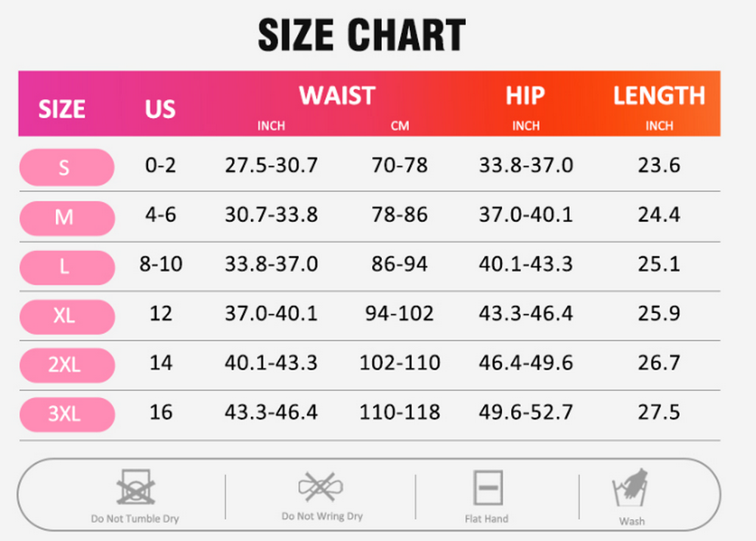Select the 2XL size pill
The image size is (756, 541).
coord(67,365)
